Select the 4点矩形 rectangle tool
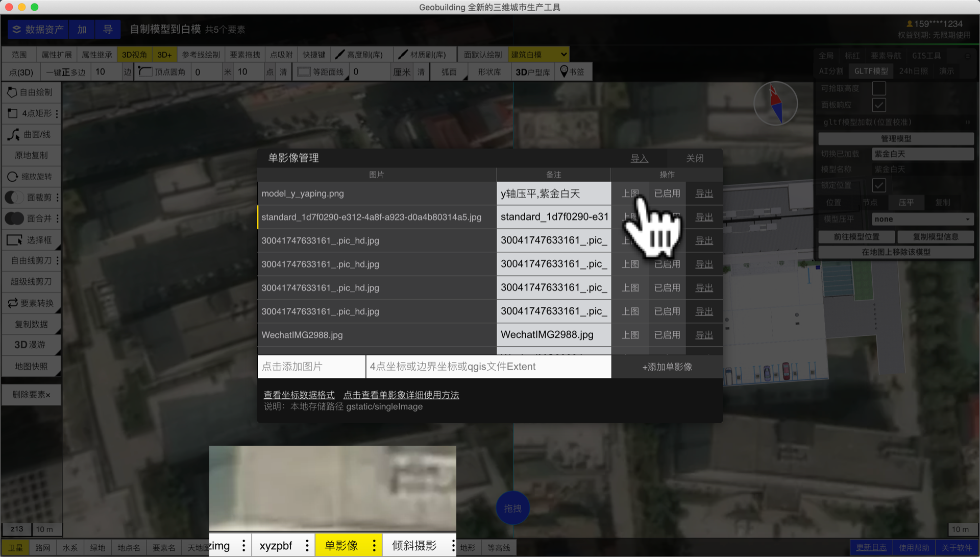980x557 pixels. (31, 113)
